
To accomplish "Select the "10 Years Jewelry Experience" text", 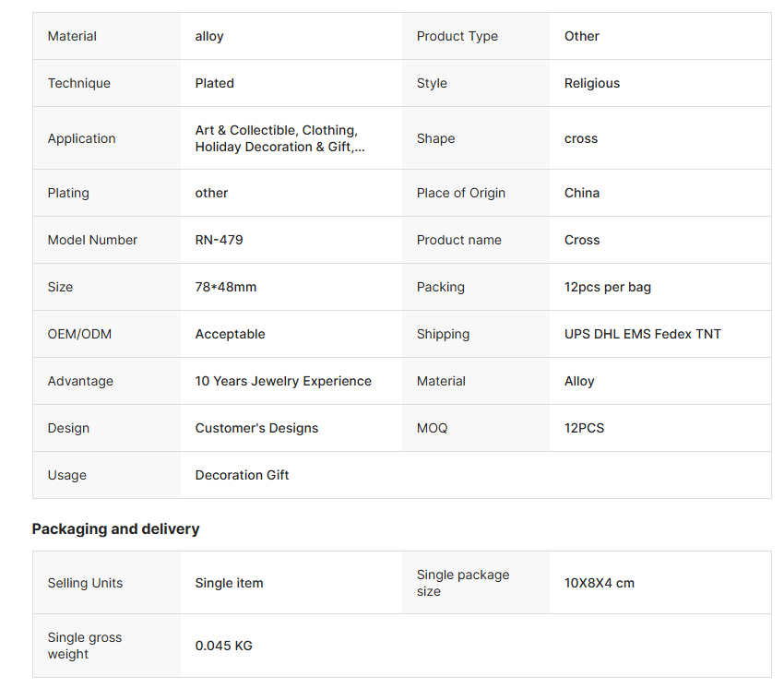I will 283,381.
